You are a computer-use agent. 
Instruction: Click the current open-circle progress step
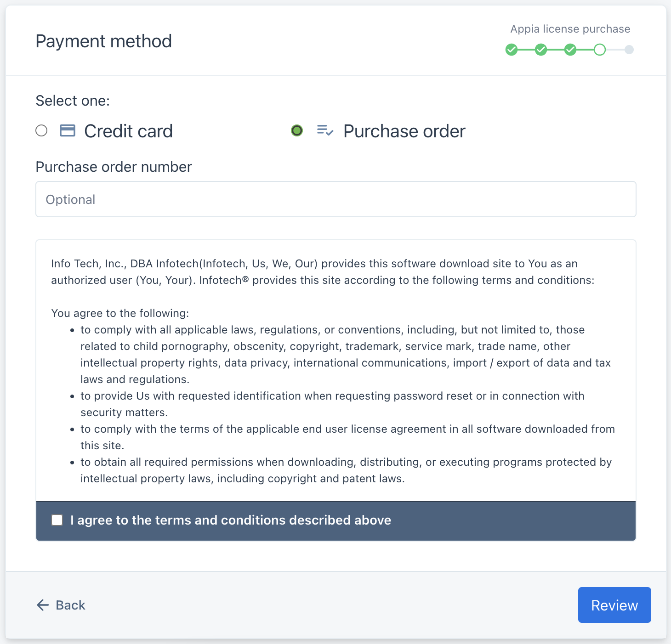pyautogui.click(x=600, y=50)
